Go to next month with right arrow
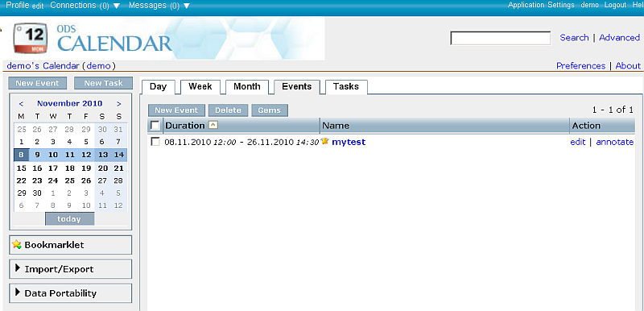This screenshot has width=644, height=311. click(118, 104)
